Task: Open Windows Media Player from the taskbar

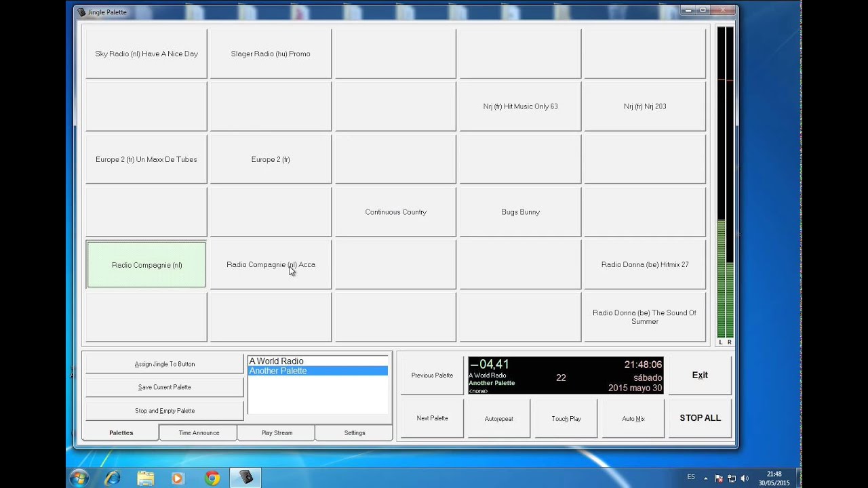Action: click(x=178, y=478)
